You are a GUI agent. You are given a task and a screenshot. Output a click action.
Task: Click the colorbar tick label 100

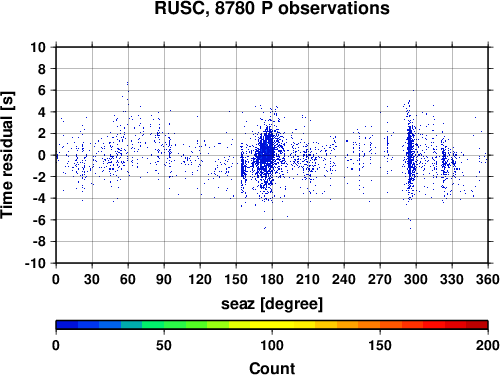pyautogui.click(x=272, y=345)
